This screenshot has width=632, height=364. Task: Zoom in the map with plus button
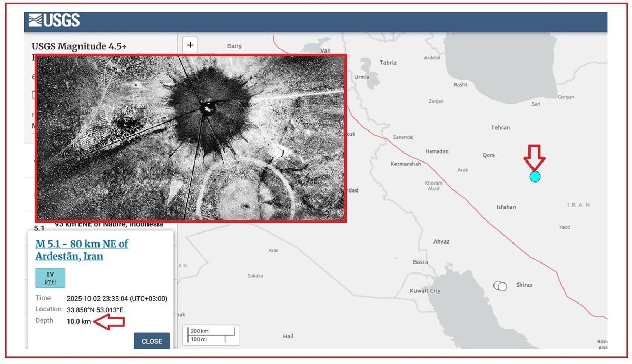190,45
